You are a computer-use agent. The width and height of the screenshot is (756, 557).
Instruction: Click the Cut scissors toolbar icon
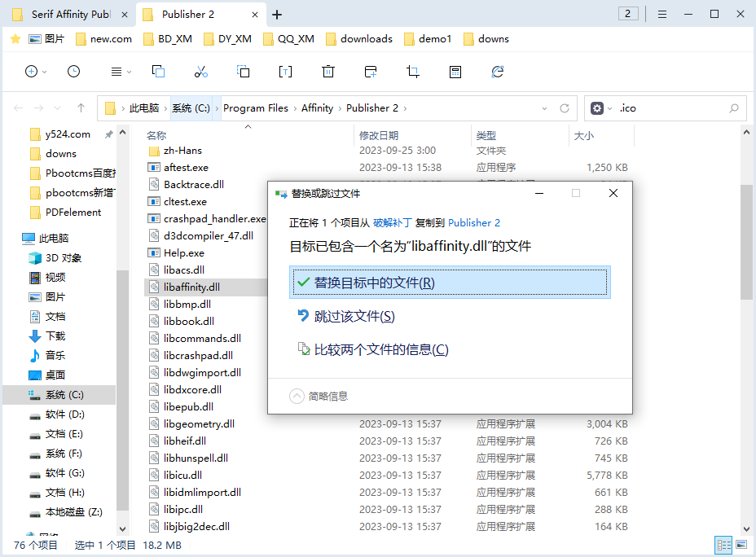click(x=200, y=72)
